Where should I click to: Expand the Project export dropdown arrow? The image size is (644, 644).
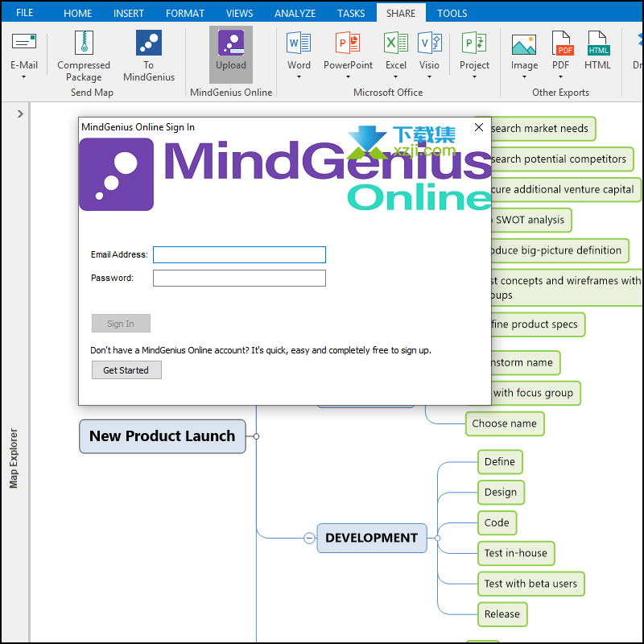(474, 76)
